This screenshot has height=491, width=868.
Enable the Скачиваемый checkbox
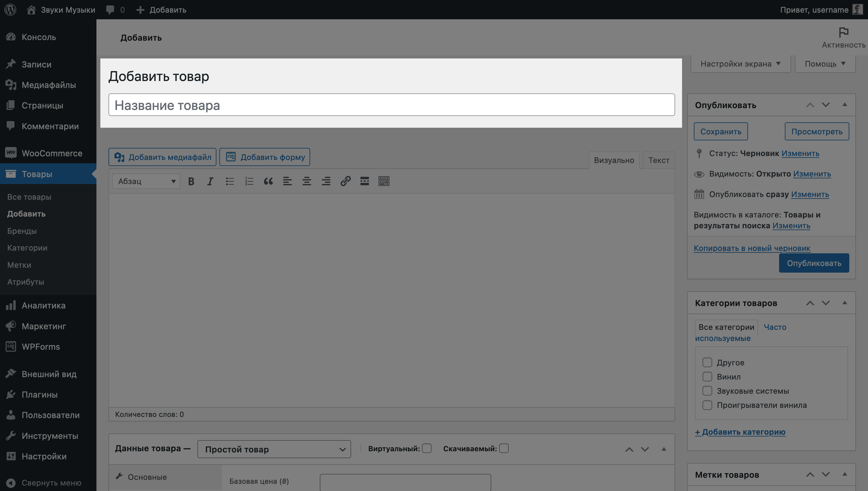click(504, 449)
